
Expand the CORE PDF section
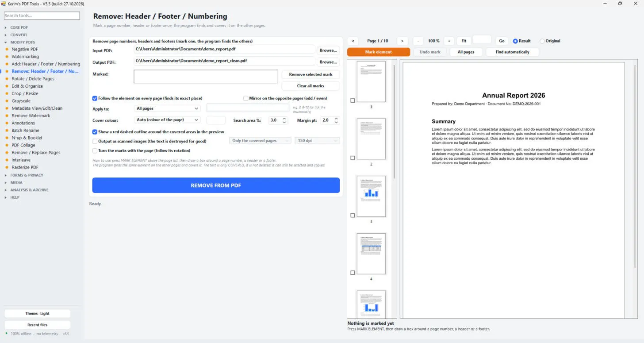[x=19, y=27]
